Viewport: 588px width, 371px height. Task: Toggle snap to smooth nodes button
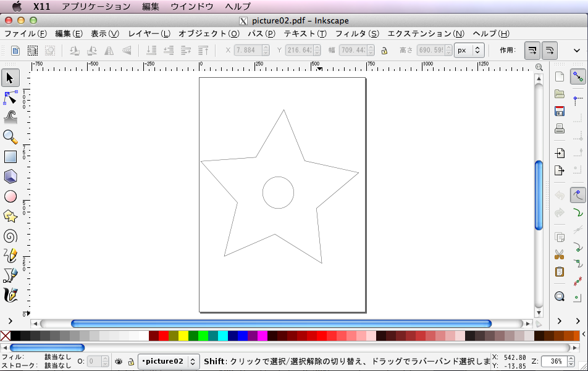[578, 264]
